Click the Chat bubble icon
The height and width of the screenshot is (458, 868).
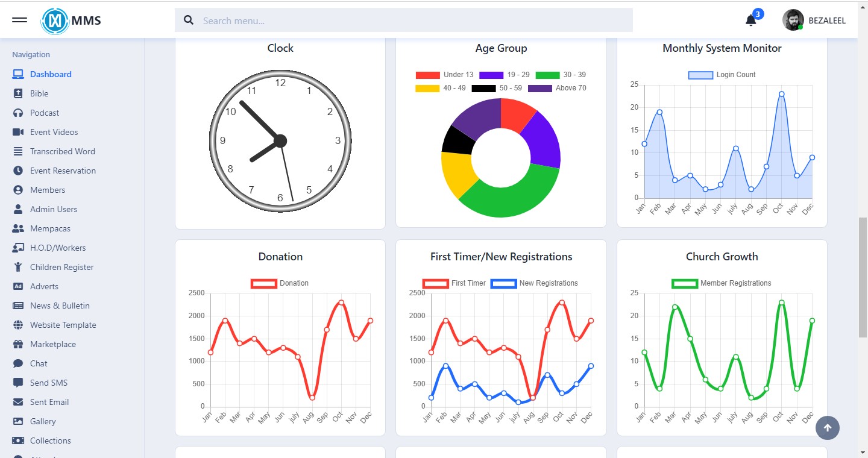coord(18,363)
